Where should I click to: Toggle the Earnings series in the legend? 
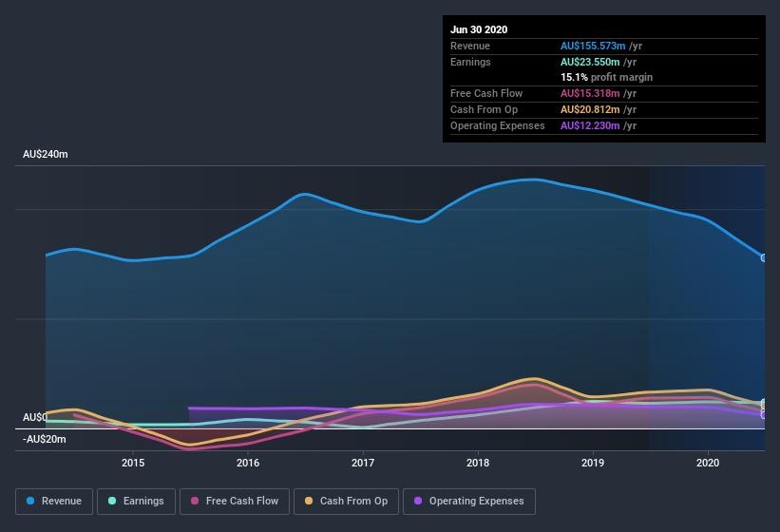tap(136, 502)
